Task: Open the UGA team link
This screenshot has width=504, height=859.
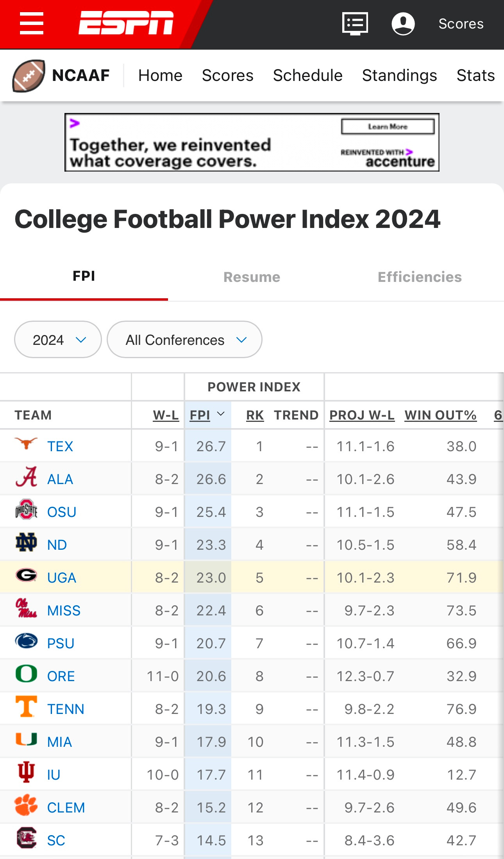Action: coord(62,578)
